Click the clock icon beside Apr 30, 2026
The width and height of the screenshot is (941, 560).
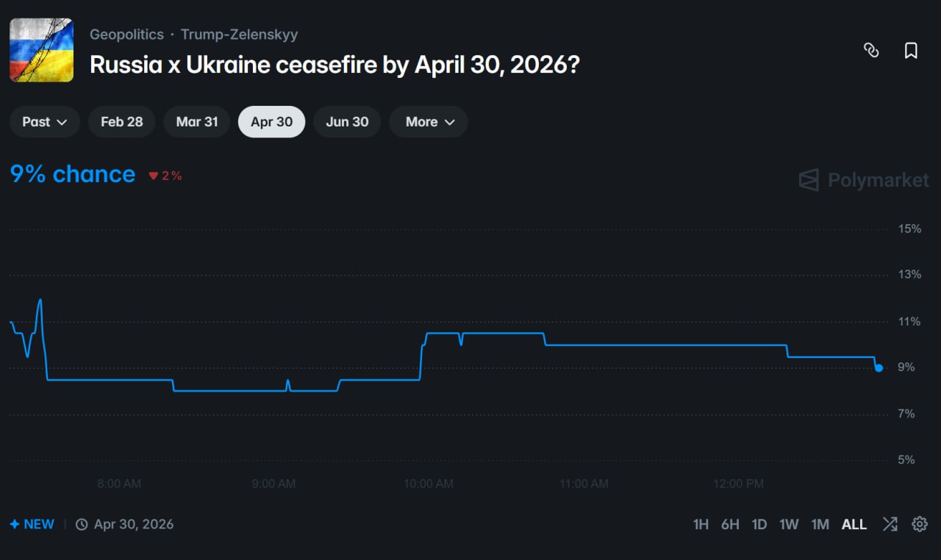click(x=81, y=524)
